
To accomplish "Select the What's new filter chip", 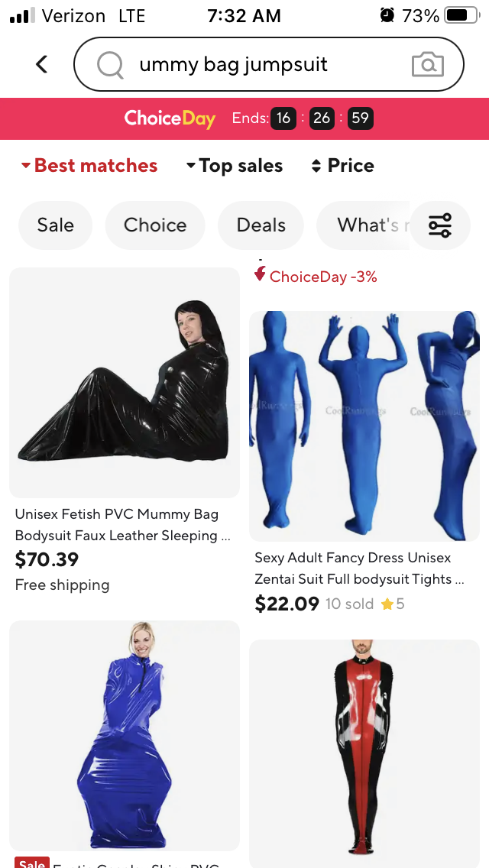I will pyautogui.click(x=363, y=225).
